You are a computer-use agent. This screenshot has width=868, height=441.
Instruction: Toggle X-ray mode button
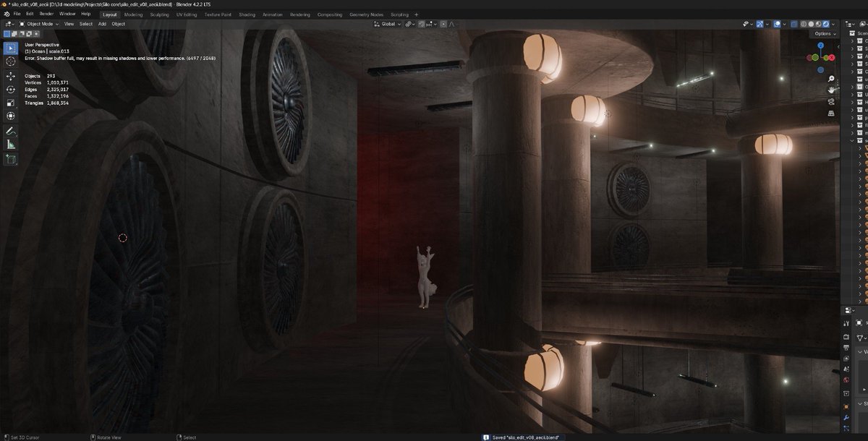click(794, 24)
